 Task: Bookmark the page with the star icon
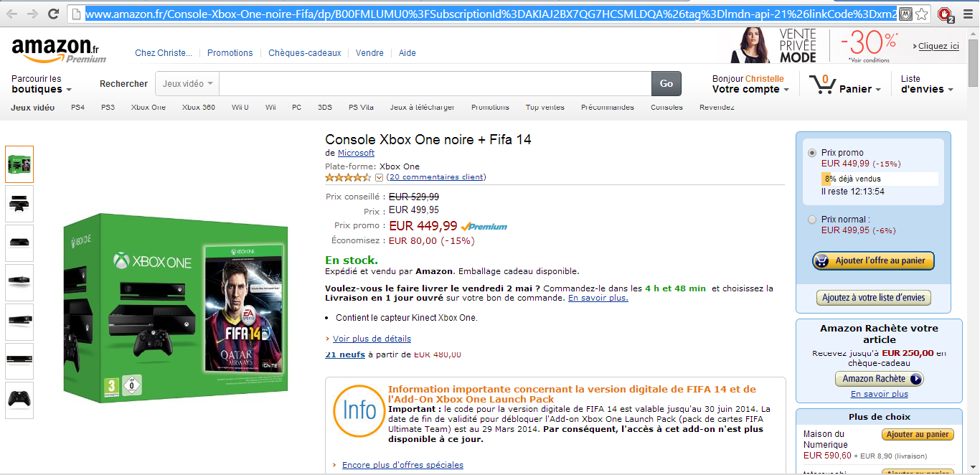[x=922, y=14]
